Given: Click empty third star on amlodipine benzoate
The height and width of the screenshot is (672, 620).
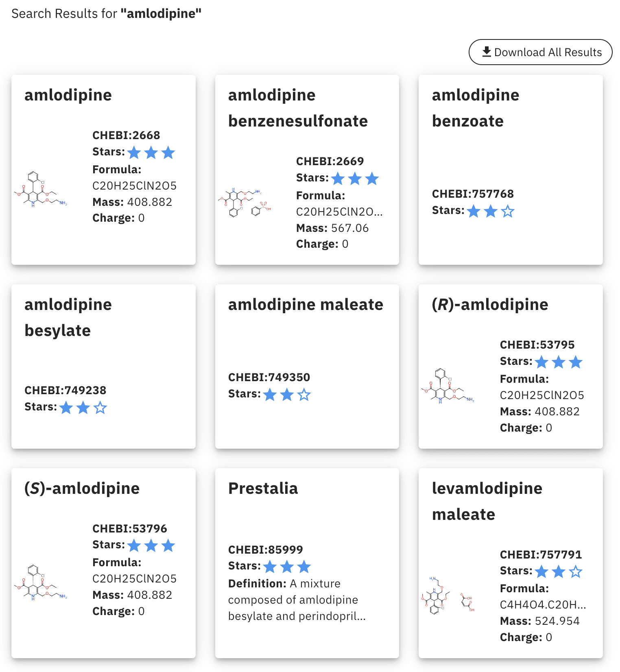Looking at the screenshot, I should [508, 212].
